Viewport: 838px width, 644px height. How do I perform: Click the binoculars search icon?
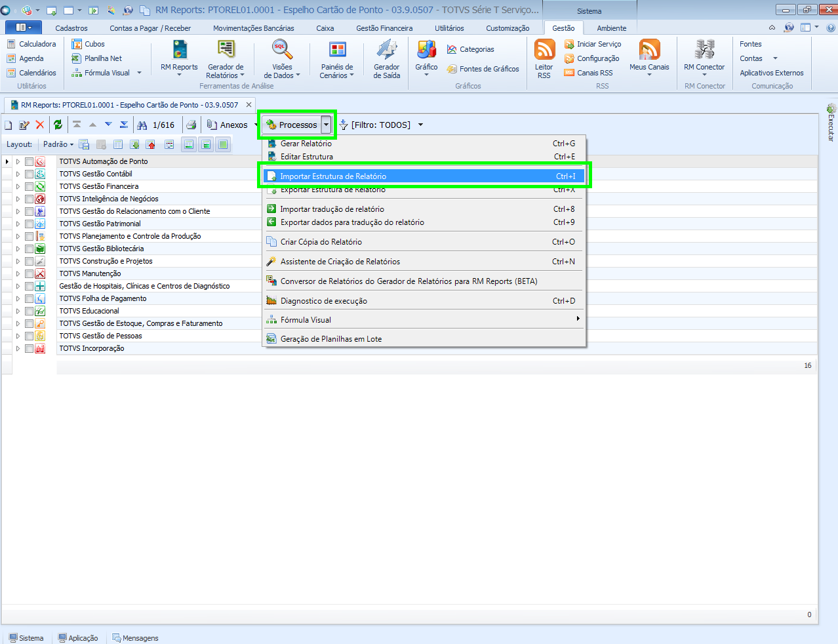coord(142,125)
